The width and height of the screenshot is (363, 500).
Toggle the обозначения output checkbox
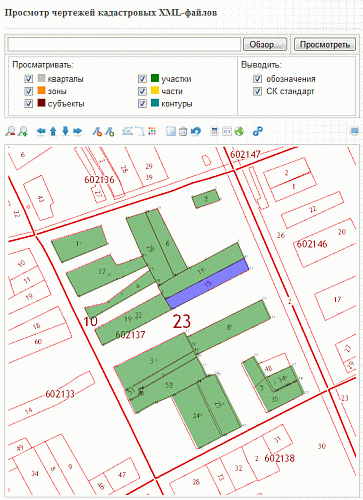point(257,79)
